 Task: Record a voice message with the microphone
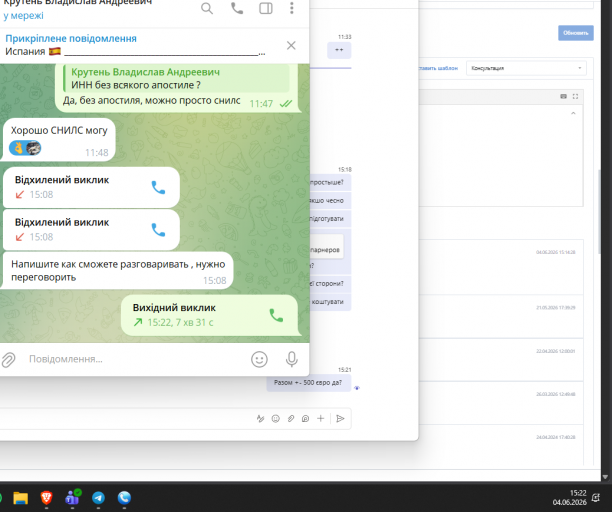292,359
